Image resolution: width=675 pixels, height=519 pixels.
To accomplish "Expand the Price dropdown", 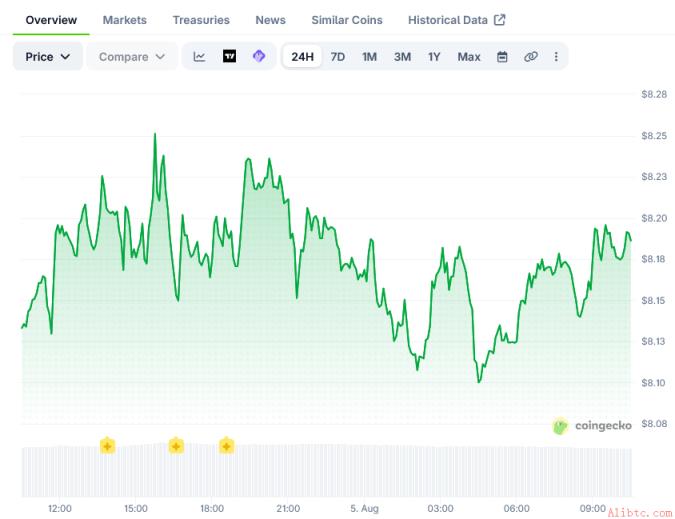I will coord(48,57).
